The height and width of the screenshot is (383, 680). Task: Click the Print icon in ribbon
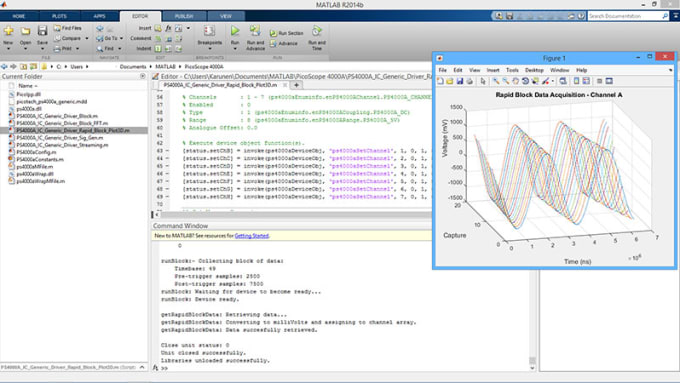(57, 49)
